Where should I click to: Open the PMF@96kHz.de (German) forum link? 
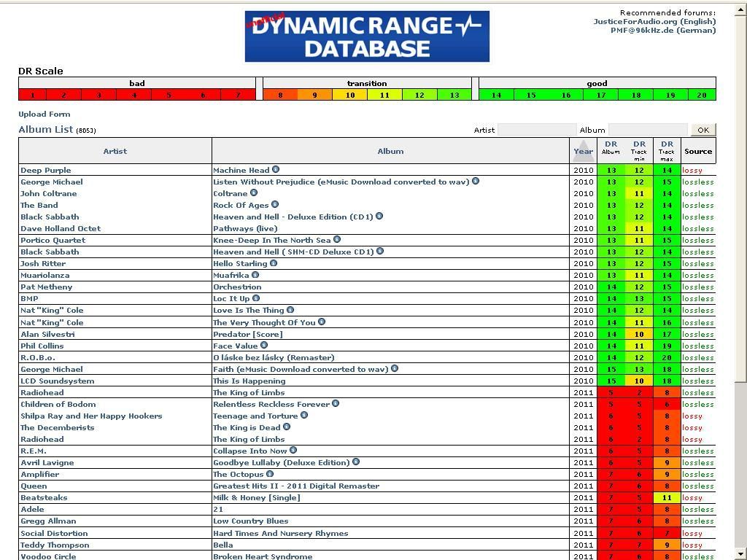[663, 31]
